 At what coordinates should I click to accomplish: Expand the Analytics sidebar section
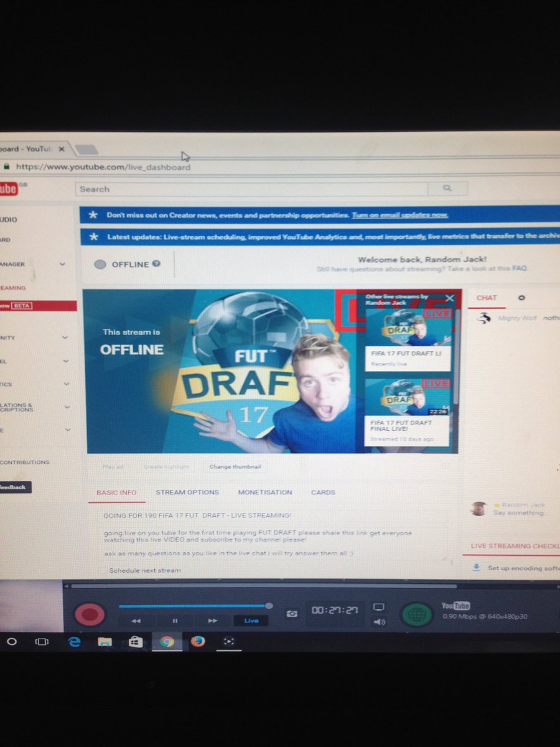pos(66,384)
